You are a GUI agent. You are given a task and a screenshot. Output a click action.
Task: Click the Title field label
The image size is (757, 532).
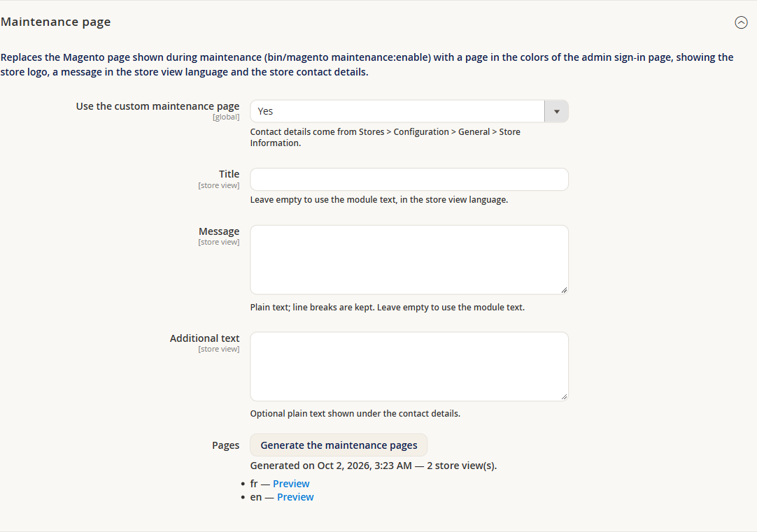click(229, 174)
